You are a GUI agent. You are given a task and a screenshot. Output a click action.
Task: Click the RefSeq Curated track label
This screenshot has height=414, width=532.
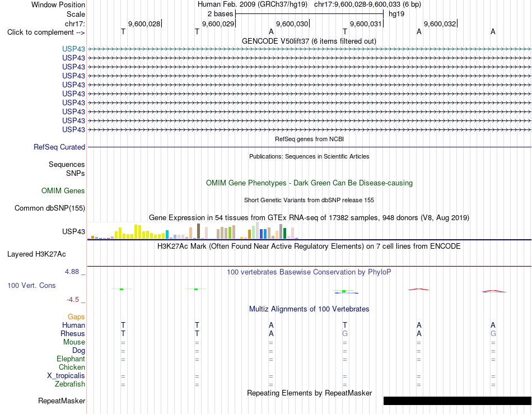tap(59, 147)
